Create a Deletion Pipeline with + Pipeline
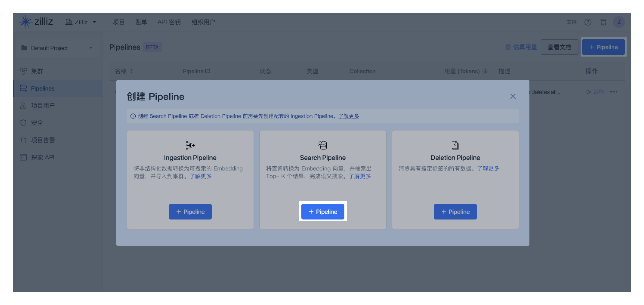 tap(455, 211)
